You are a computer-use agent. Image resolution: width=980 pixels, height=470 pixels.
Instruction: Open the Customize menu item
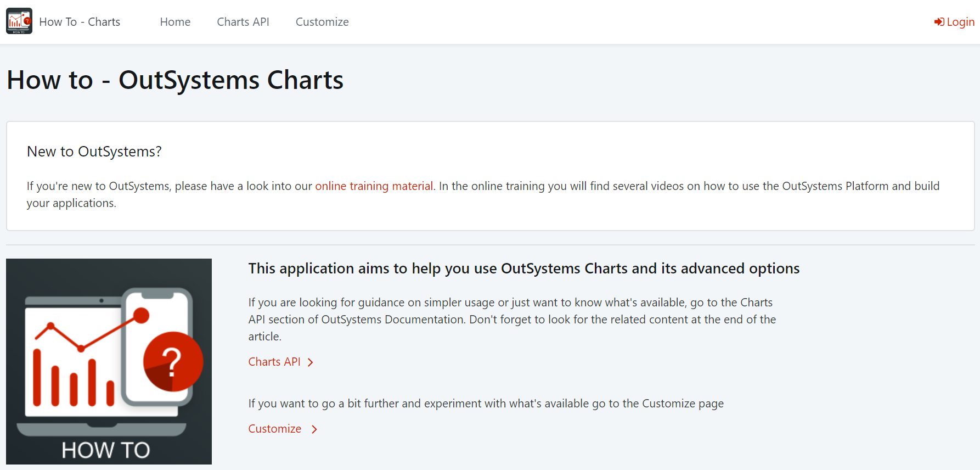[322, 22]
